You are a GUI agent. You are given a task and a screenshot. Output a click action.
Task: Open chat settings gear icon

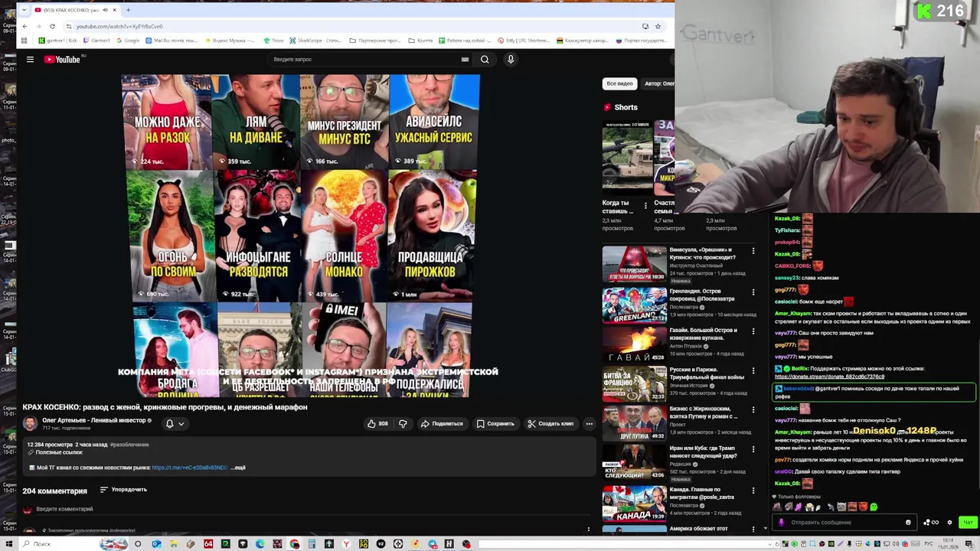pos(950,523)
